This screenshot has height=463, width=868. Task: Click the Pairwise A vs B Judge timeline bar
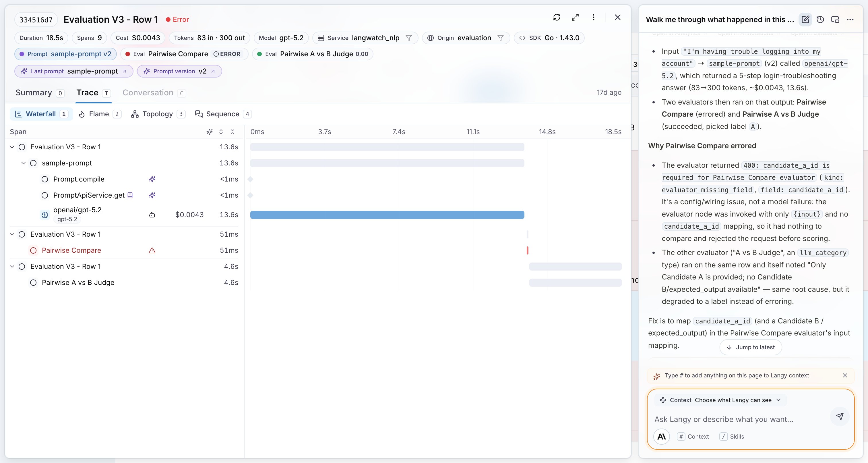(x=575, y=283)
